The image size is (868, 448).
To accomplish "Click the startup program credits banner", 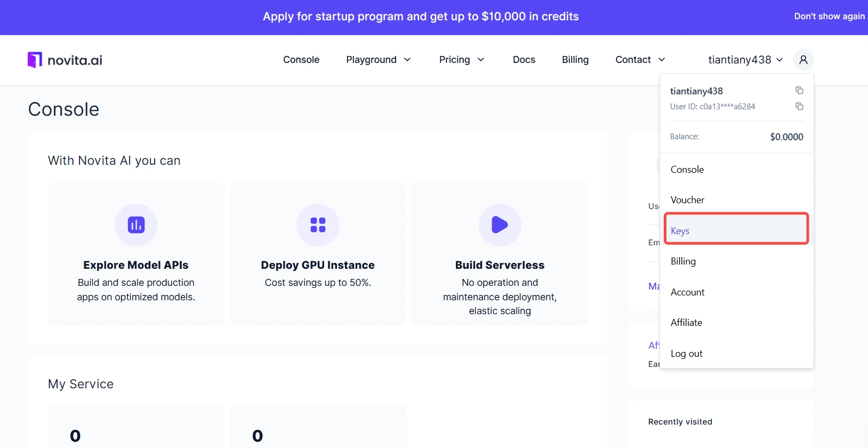I will point(421,17).
